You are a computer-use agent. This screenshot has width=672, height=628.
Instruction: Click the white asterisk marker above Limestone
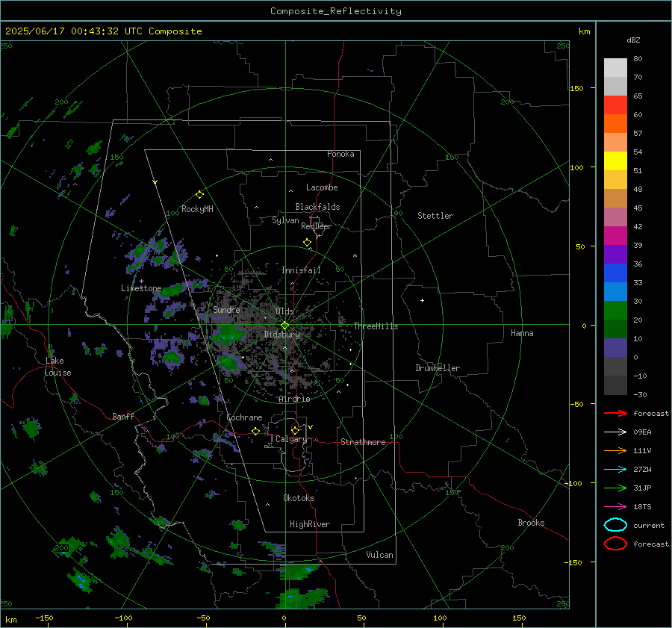tap(141, 282)
